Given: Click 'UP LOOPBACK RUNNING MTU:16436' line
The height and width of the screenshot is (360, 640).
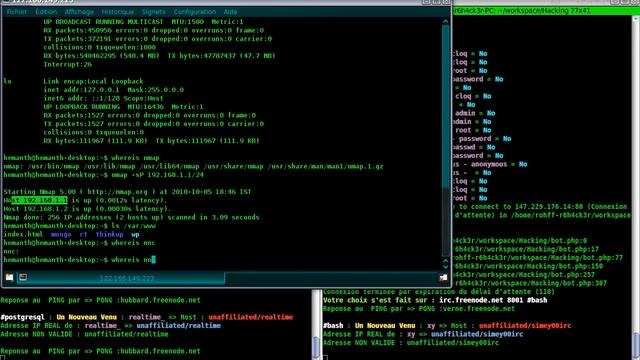Looking at the screenshot, I should click(123, 107).
